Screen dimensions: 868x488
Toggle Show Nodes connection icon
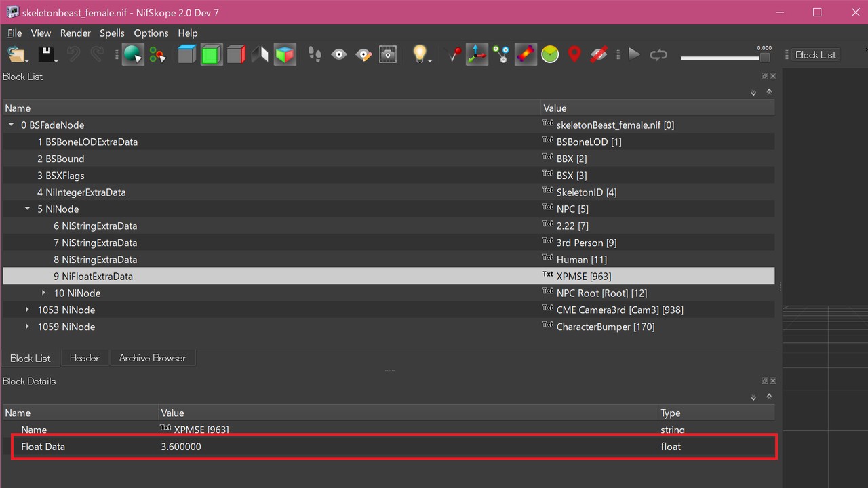coord(501,55)
